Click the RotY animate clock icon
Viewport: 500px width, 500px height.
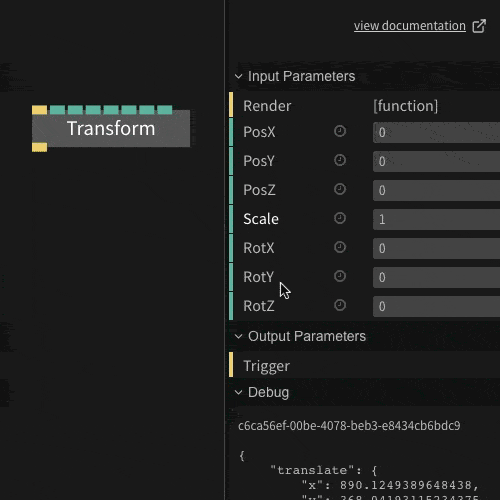point(340,276)
